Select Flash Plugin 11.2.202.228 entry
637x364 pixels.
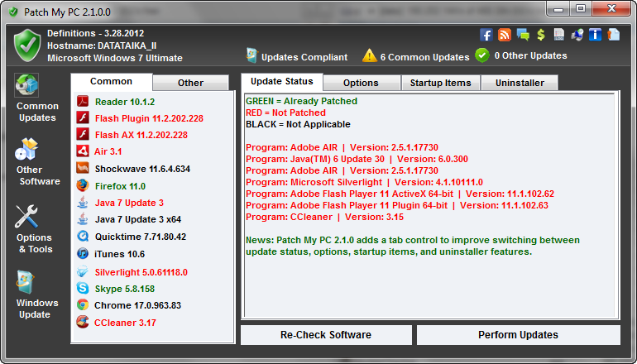[149, 118]
